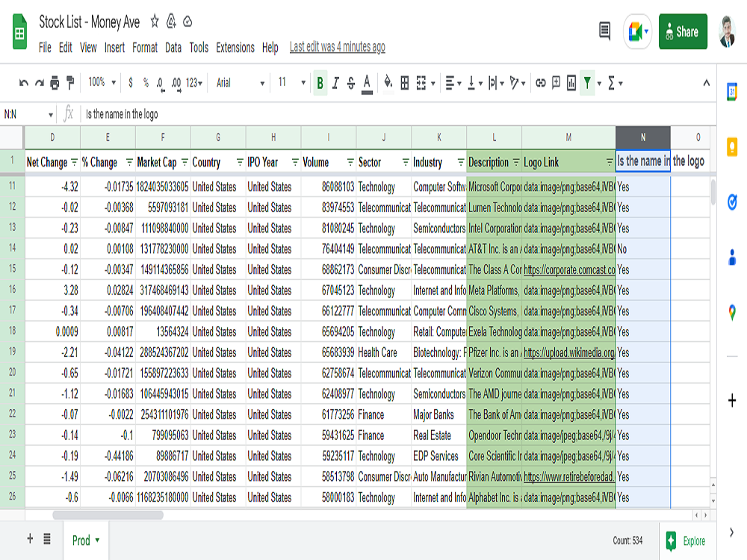
Task: Click the green Share button
Action: [683, 31]
